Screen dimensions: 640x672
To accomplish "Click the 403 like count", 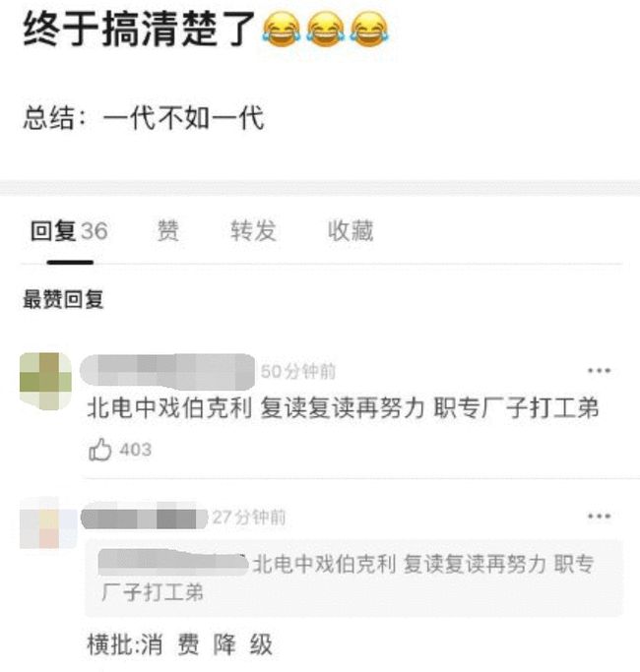I will tap(136, 450).
